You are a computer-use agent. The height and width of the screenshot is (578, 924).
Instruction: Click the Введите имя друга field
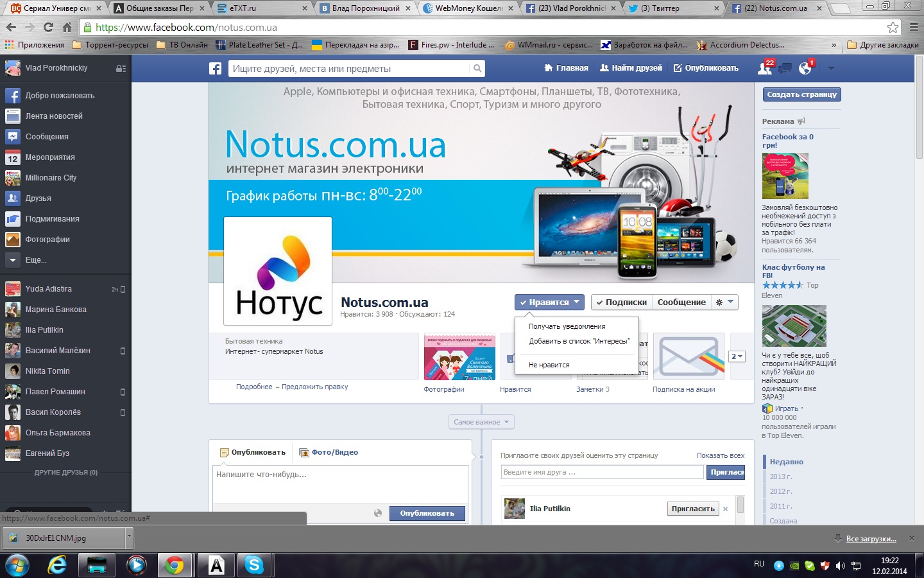pyautogui.click(x=603, y=472)
